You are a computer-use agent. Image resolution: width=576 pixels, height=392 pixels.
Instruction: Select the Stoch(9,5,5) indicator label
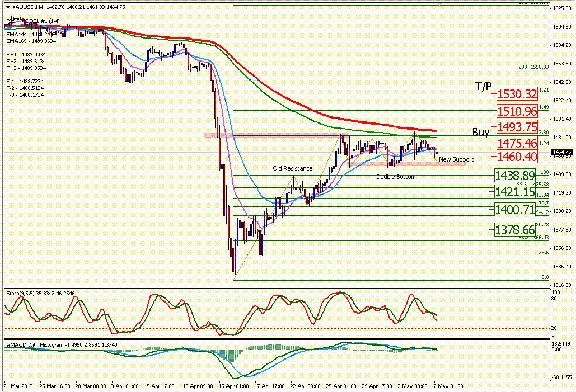point(40,293)
